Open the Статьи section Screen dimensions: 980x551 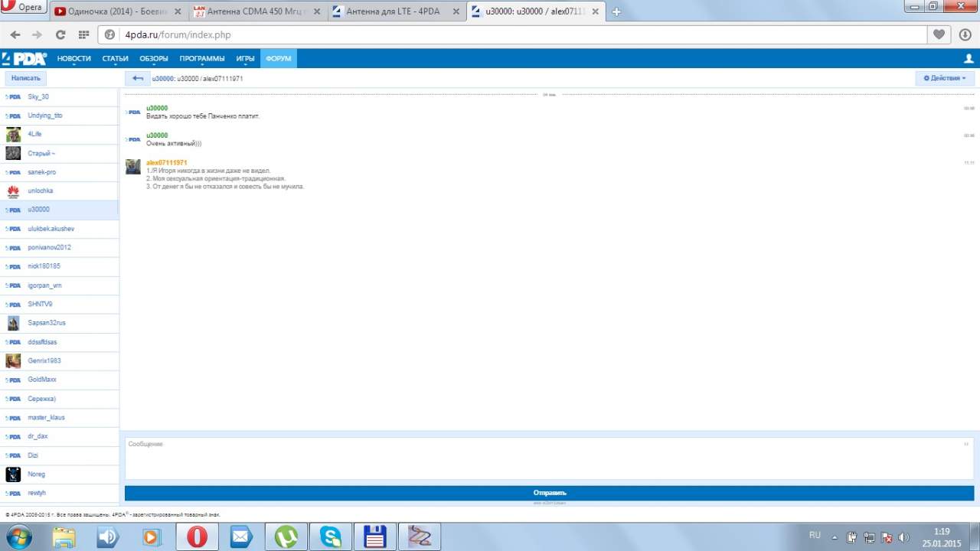(115, 58)
